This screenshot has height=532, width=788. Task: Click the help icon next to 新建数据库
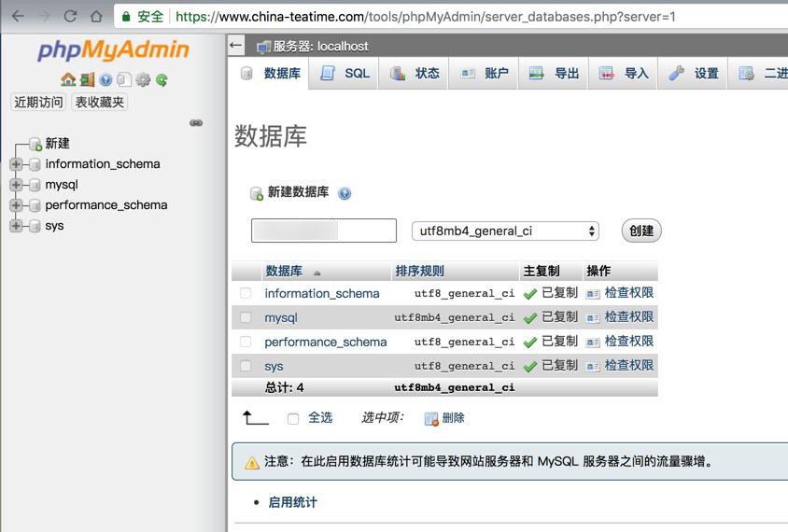coord(345,193)
